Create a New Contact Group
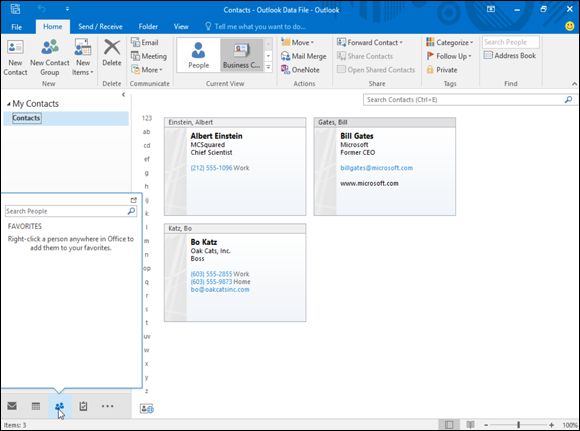The height and width of the screenshot is (431, 580). click(x=50, y=57)
